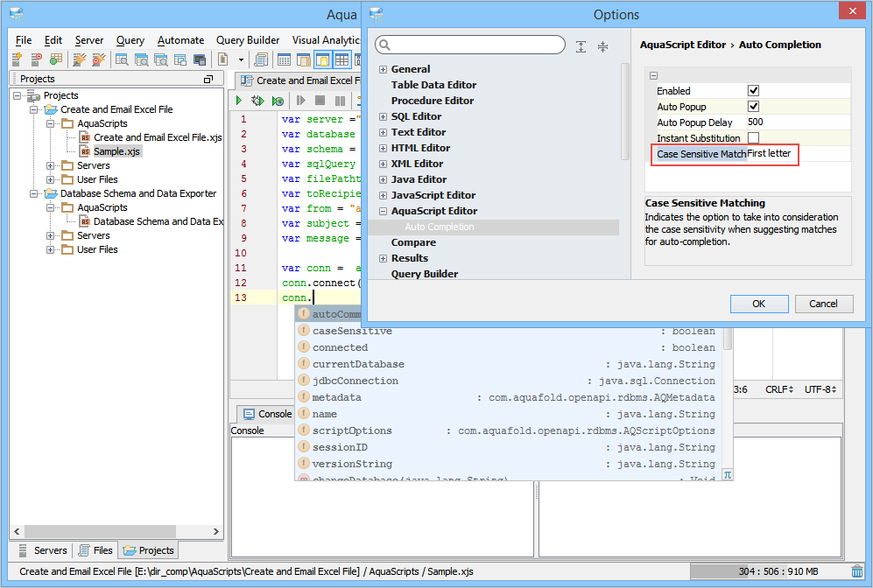This screenshot has height=588, width=873.
Task: Expand the General options node
Action: click(x=383, y=69)
